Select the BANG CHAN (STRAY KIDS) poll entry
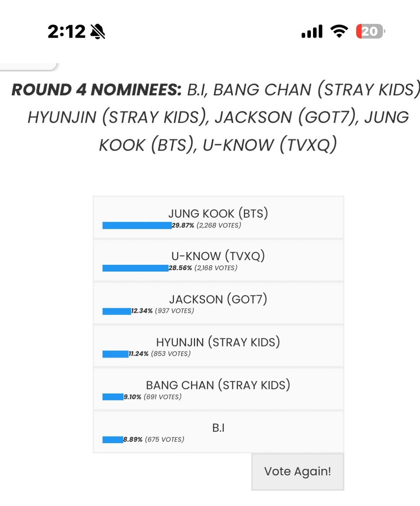The image size is (420, 506). coord(218,389)
